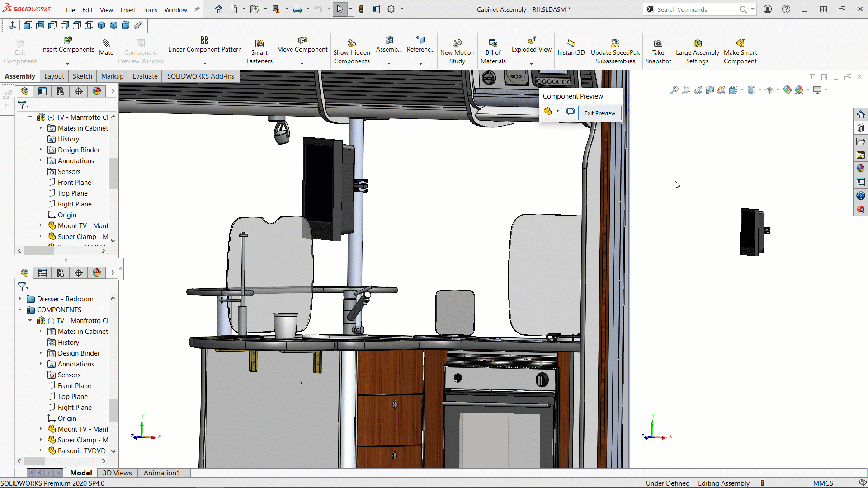Open Exploded View dropdown arrow
868x488 pixels.
point(532,64)
